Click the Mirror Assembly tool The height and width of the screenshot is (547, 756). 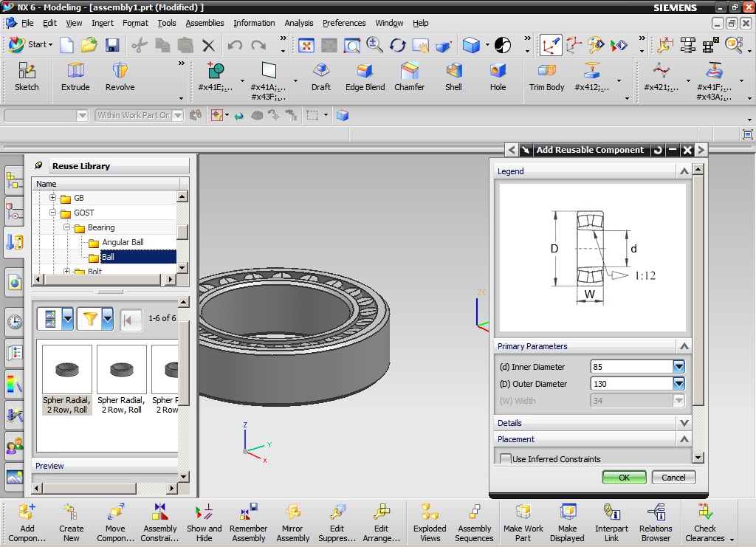coord(292,523)
